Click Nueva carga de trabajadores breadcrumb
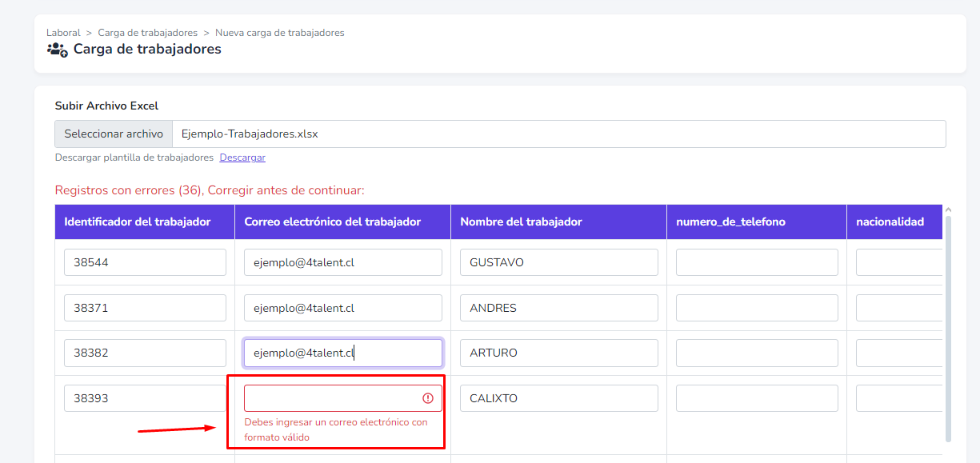 tap(280, 33)
